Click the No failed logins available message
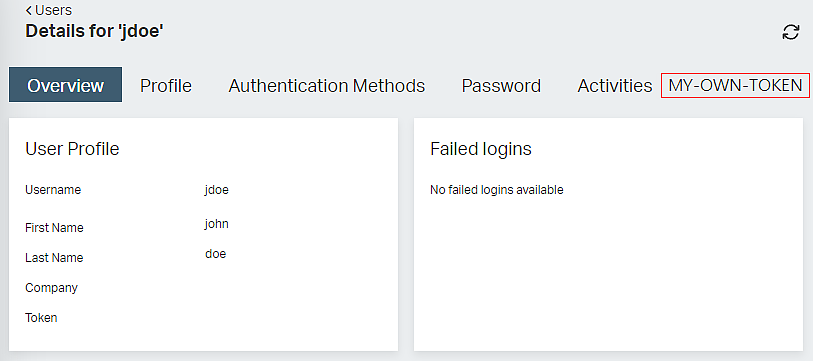This screenshot has width=813, height=361. coord(497,190)
